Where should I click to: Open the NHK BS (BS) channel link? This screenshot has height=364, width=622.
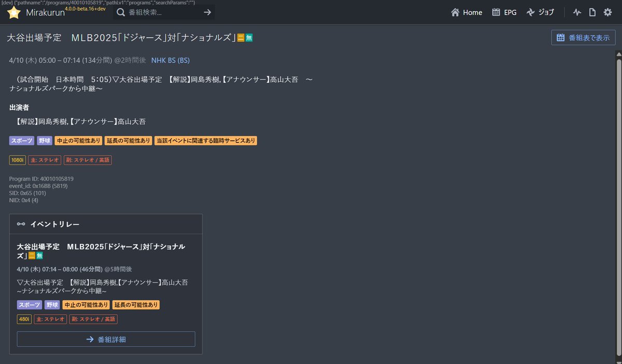pyautogui.click(x=171, y=60)
